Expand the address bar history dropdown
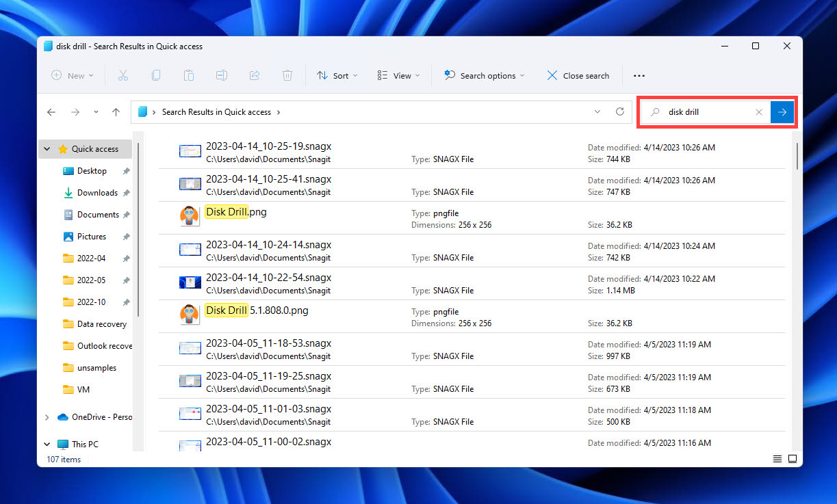This screenshot has height=504, width=837. [597, 111]
